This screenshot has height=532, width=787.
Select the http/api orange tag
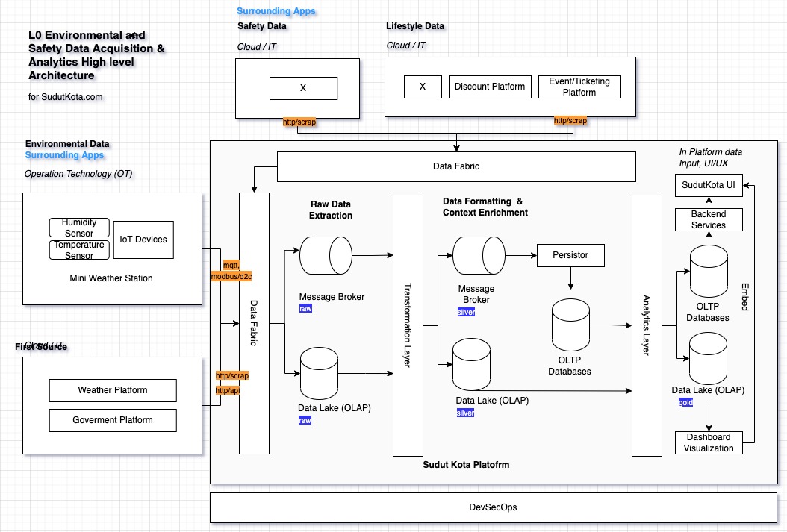point(228,390)
